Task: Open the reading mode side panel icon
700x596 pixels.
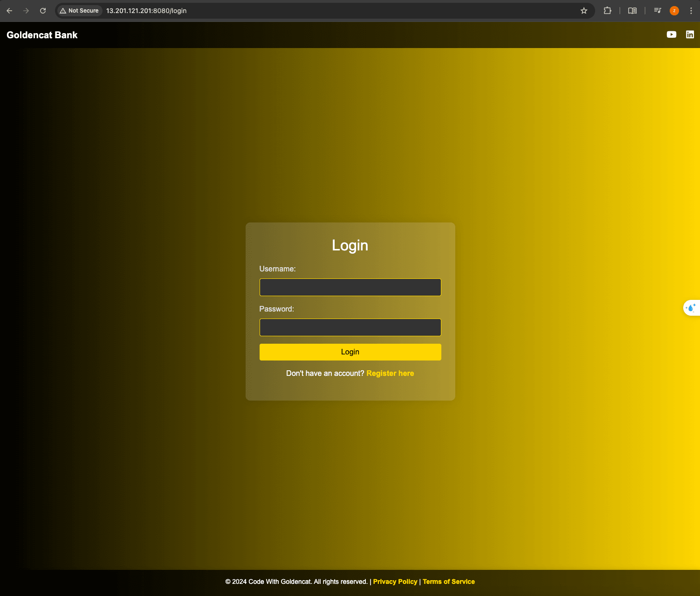Action: click(632, 11)
